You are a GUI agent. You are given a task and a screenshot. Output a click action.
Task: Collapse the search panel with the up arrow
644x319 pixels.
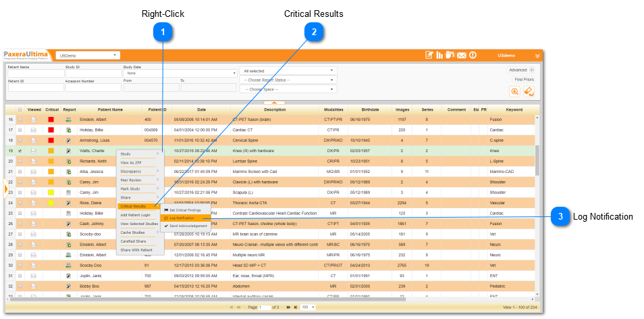click(274, 102)
